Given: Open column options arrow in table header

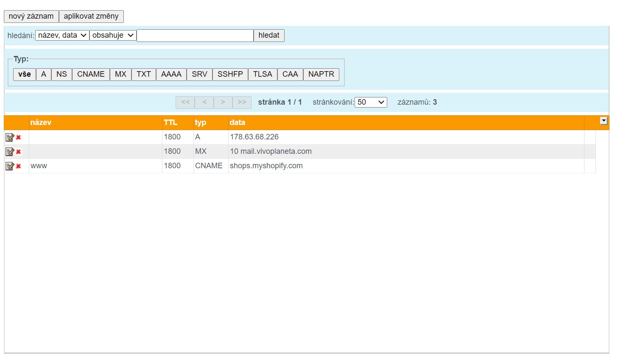Looking at the screenshot, I should pyautogui.click(x=604, y=121).
